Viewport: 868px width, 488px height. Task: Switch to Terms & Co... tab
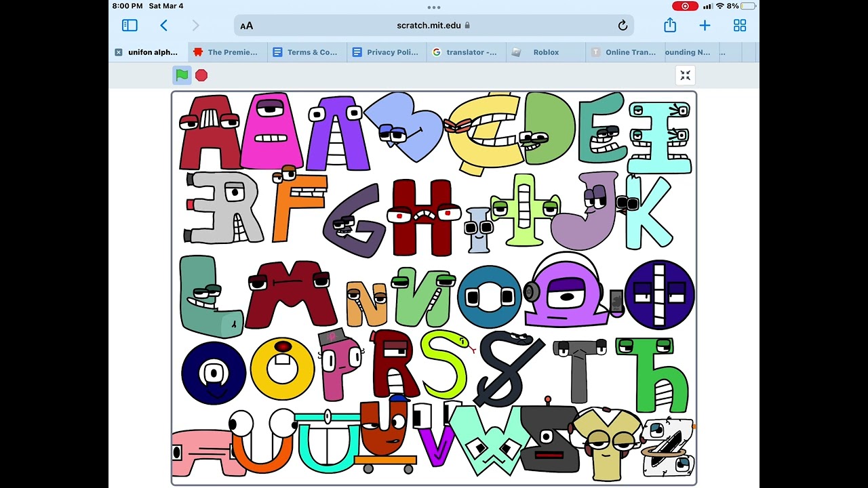pyautogui.click(x=307, y=52)
